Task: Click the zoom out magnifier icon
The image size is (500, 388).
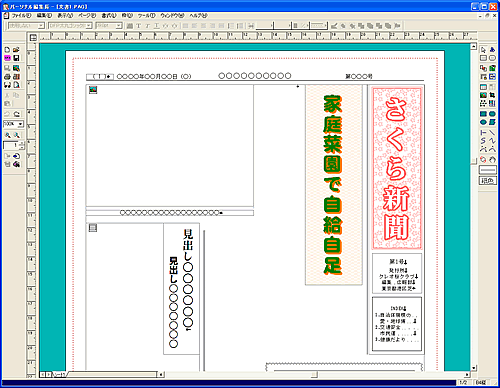Action: (x=16, y=135)
